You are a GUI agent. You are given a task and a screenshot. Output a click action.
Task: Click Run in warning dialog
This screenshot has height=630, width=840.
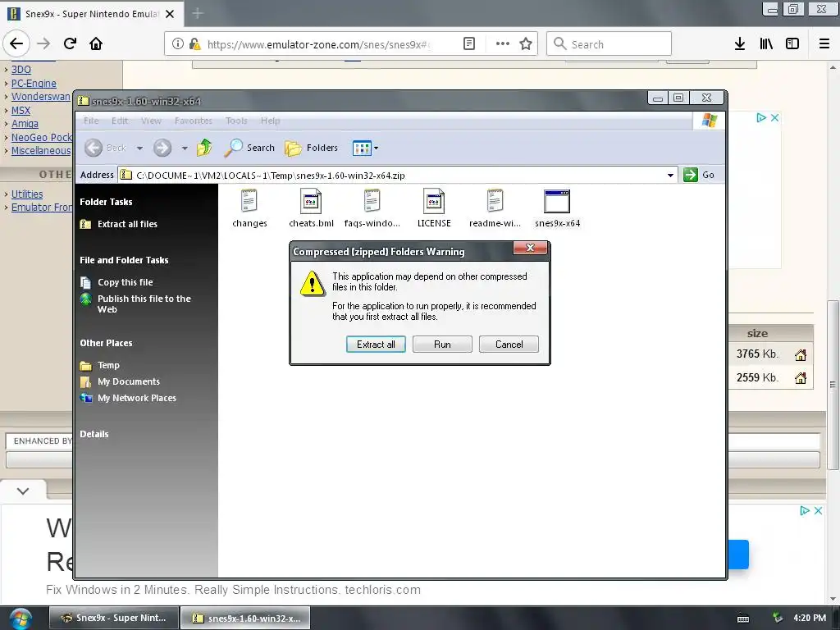click(x=442, y=345)
